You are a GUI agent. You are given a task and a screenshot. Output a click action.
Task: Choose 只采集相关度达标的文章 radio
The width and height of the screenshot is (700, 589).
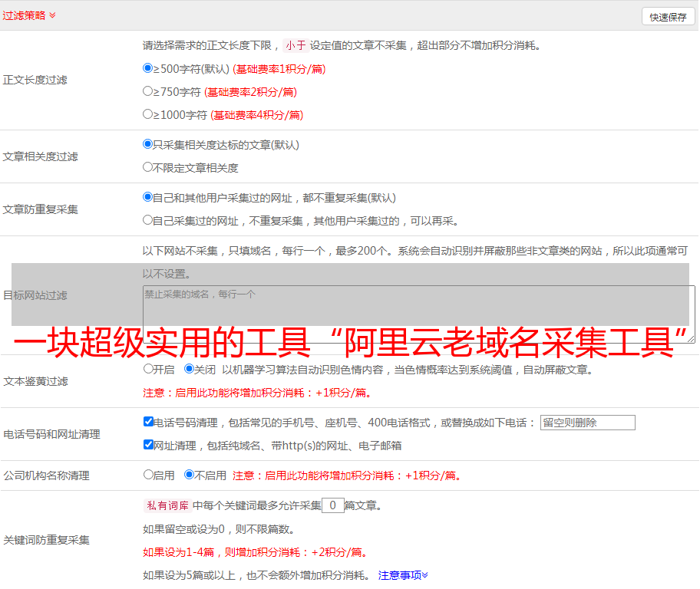point(147,144)
